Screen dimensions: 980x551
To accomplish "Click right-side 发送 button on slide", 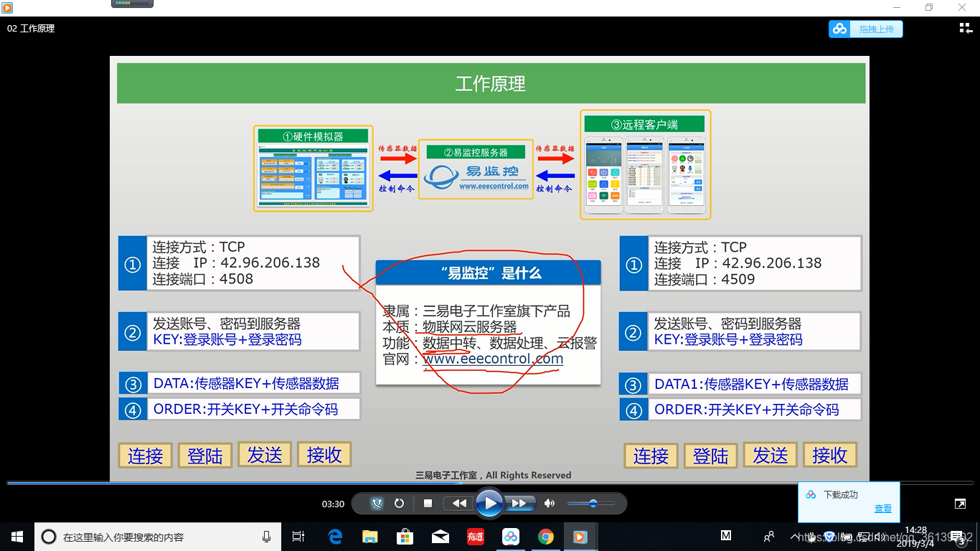I will [771, 455].
